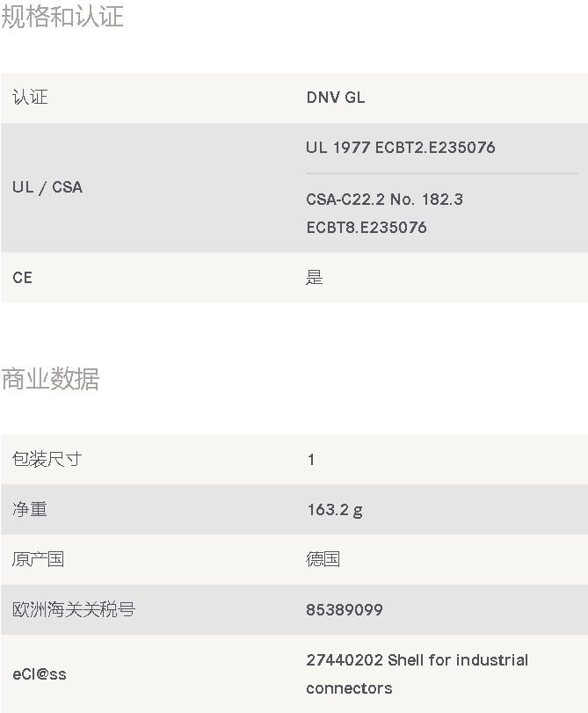
Task: Click the 包装尺寸 label
Action: pyautogui.click(x=47, y=459)
